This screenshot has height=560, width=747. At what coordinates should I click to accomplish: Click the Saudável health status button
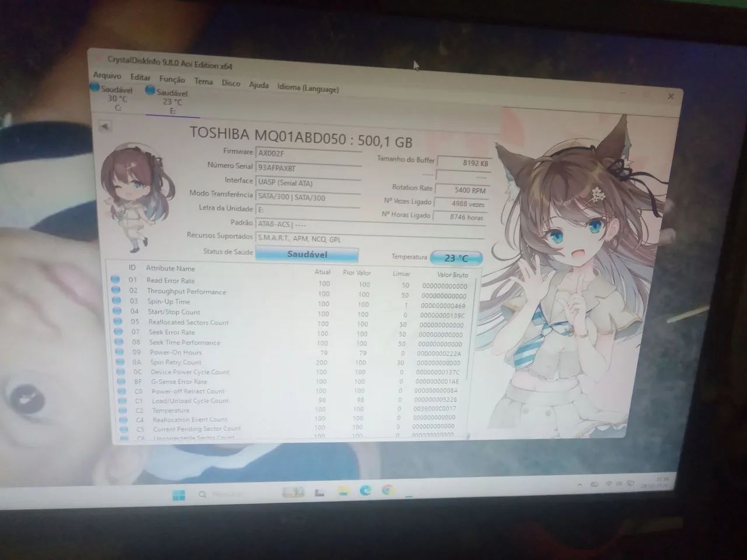307,254
